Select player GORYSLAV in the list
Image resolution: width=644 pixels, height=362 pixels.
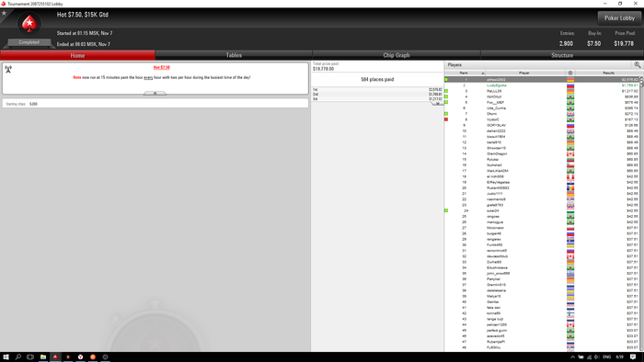tap(542, 126)
